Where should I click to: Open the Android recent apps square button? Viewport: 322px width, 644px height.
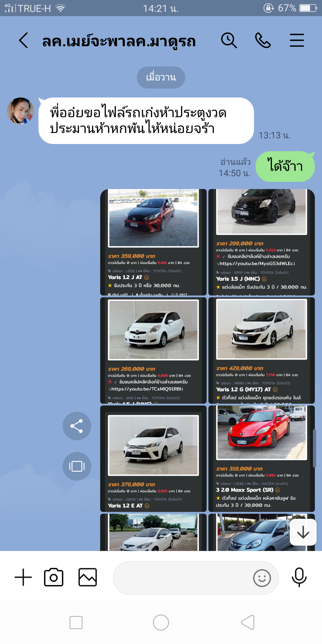(x=76, y=623)
